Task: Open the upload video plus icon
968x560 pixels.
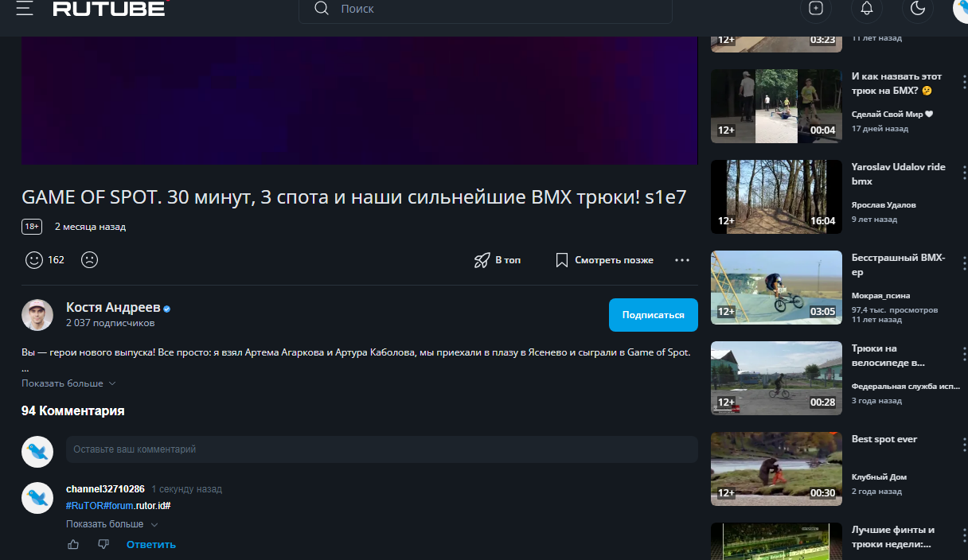Action: 815,8
